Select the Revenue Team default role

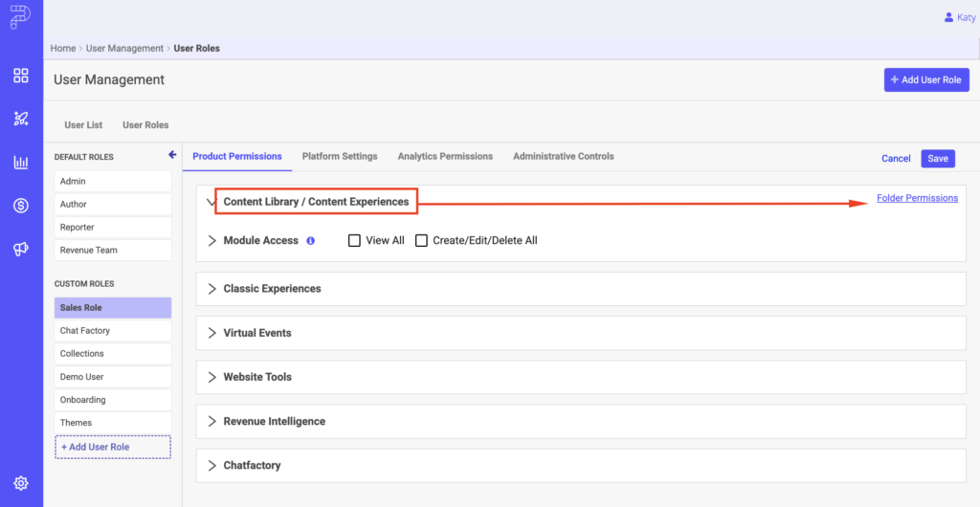(113, 250)
